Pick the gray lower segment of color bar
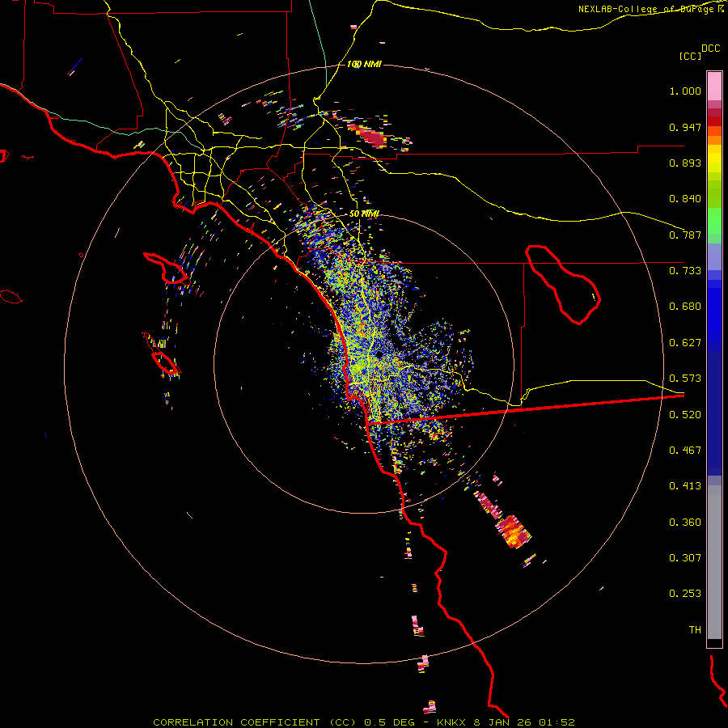 [714, 562]
